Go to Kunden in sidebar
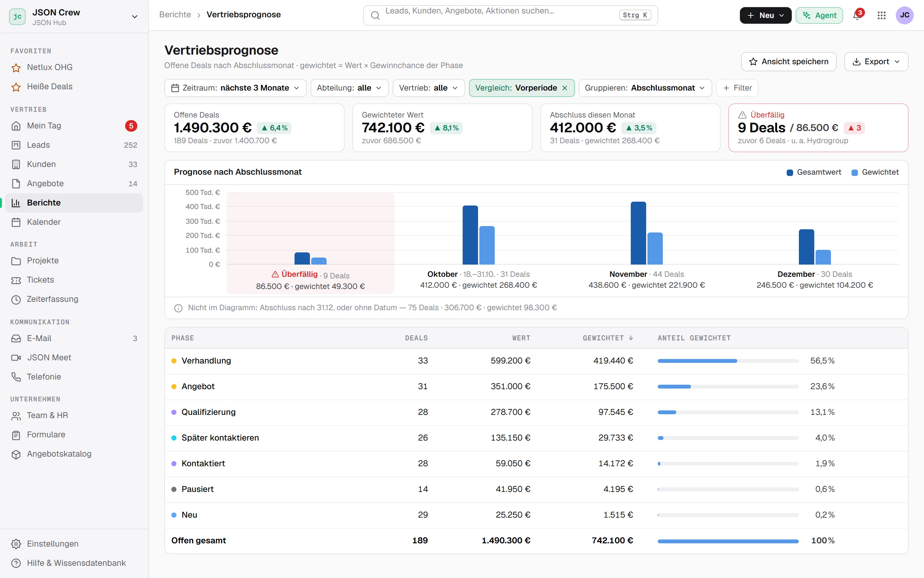924x578 pixels. 74,164
